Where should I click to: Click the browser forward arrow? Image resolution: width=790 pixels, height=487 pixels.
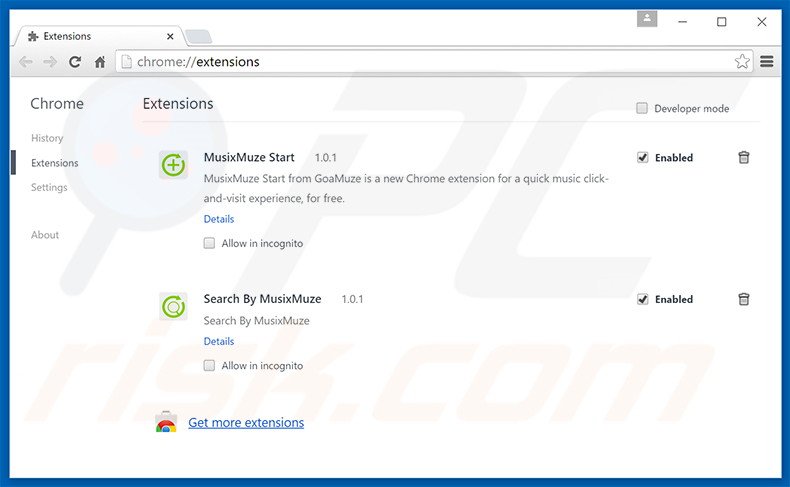[x=50, y=62]
